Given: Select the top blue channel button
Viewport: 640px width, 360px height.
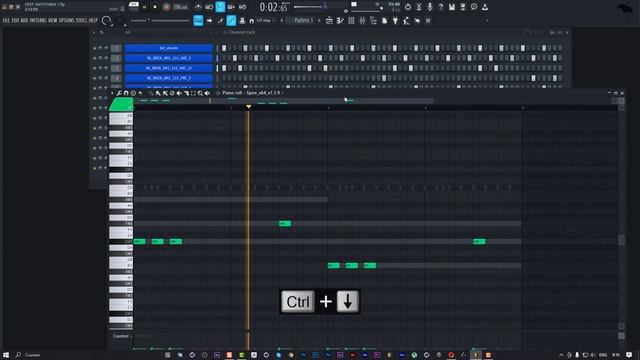Looking at the screenshot, I should click(x=169, y=48).
